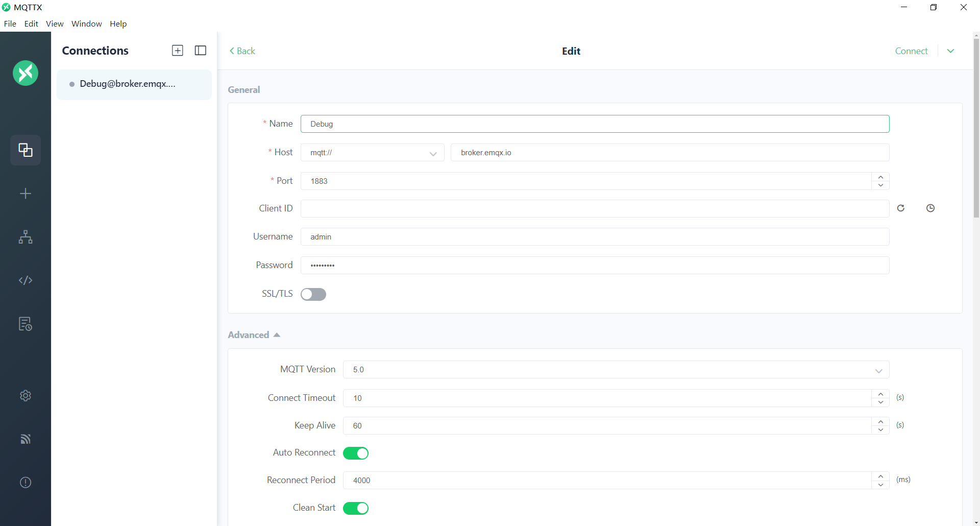The image size is (980, 526).
Task: Turn off the Clean Start switch
Action: [x=356, y=509]
